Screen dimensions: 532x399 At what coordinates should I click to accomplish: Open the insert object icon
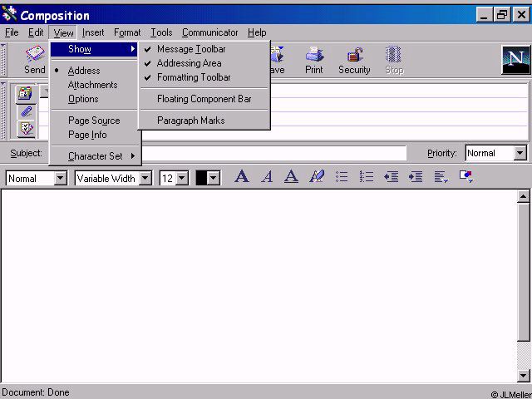click(x=466, y=177)
